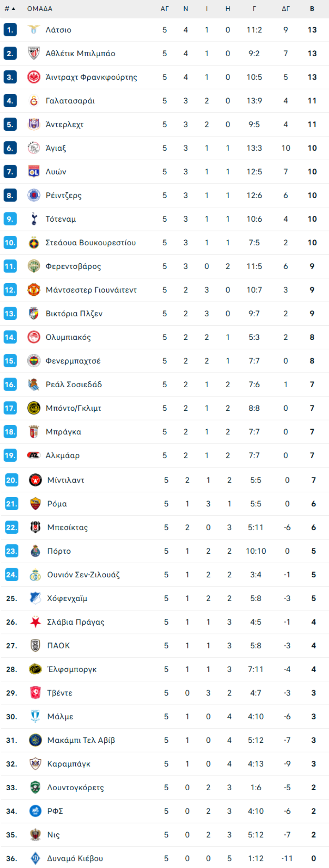Click the Manchester United badge
The image size is (329, 868).
tap(34, 290)
